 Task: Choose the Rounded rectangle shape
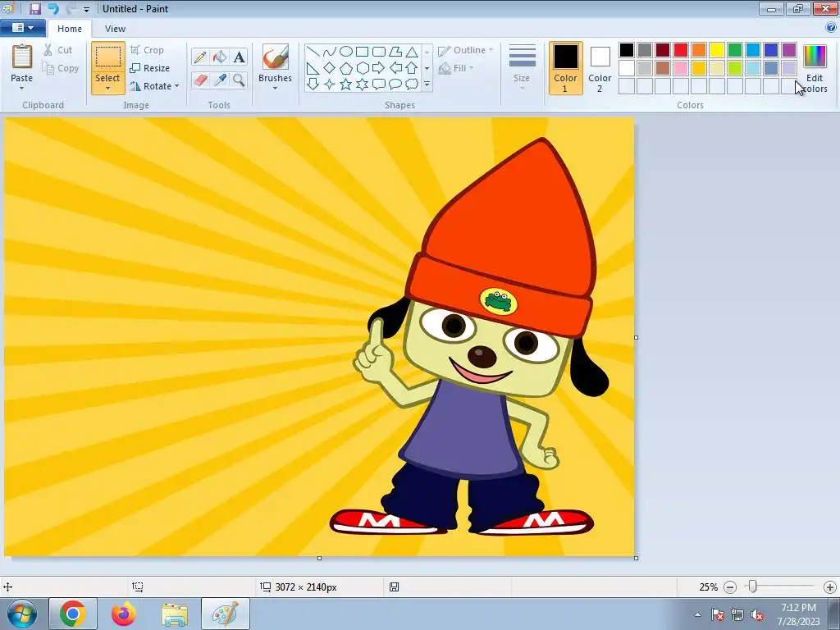379,52
